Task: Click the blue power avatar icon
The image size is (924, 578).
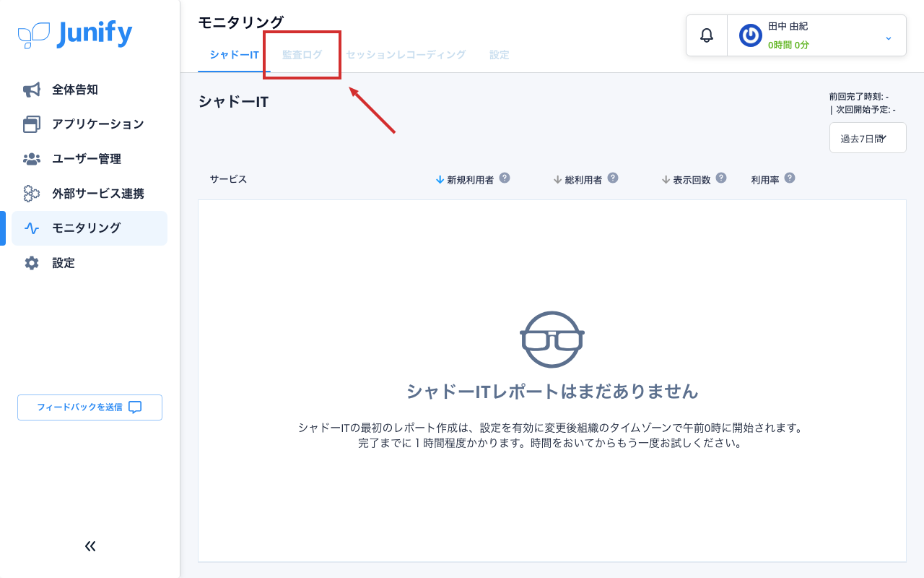Action: (751, 35)
